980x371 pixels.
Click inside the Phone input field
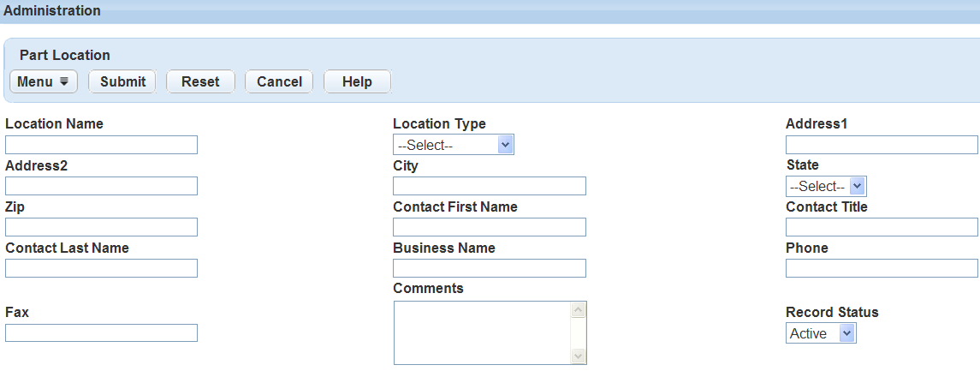(882, 268)
